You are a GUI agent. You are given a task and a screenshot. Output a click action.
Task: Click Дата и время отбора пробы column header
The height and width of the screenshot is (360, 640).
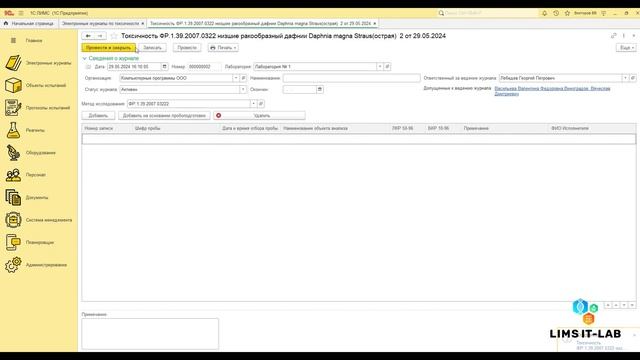pyautogui.click(x=250, y=128)
